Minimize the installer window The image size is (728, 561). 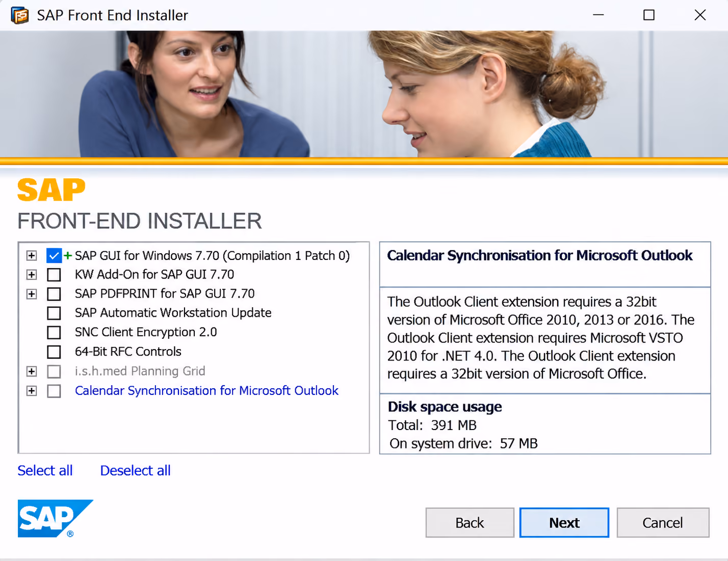tap(599, 15)
